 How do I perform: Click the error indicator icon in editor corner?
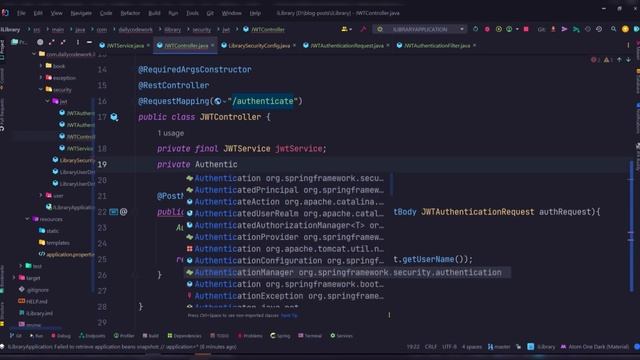(x=593, y=60)
